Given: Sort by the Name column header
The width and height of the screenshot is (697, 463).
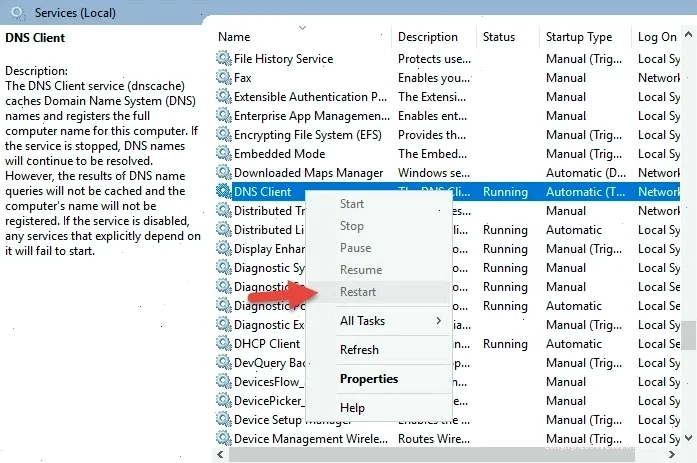Looking at the screenshot, I should pyautogui.click(x=302, y=37).
